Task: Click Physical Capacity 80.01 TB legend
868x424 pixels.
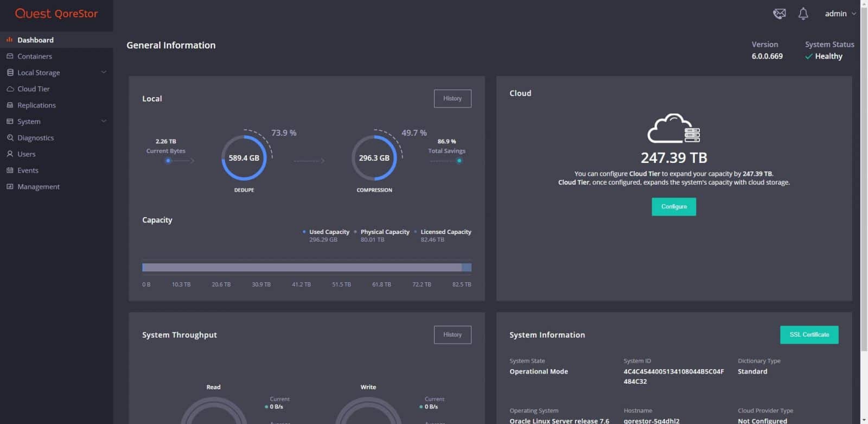Action: pos(385,235)
